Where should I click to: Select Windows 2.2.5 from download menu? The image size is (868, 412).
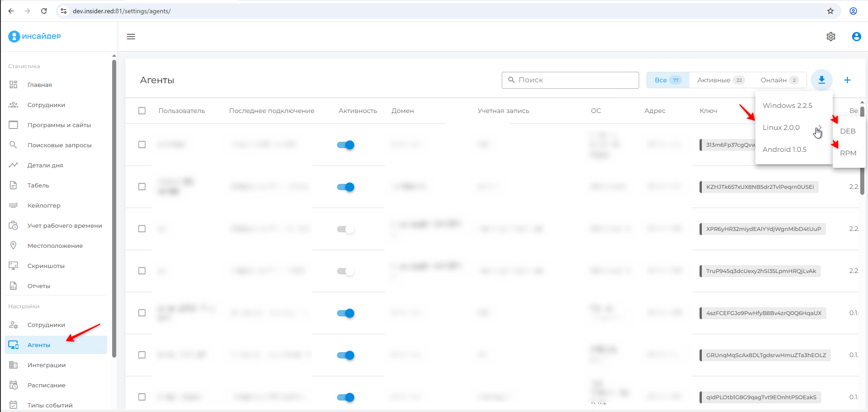point(787,106)
